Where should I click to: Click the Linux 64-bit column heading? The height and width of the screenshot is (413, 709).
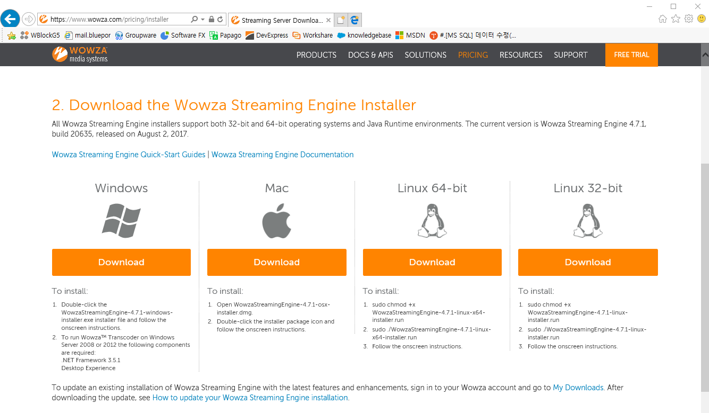[x=432, y=188]
